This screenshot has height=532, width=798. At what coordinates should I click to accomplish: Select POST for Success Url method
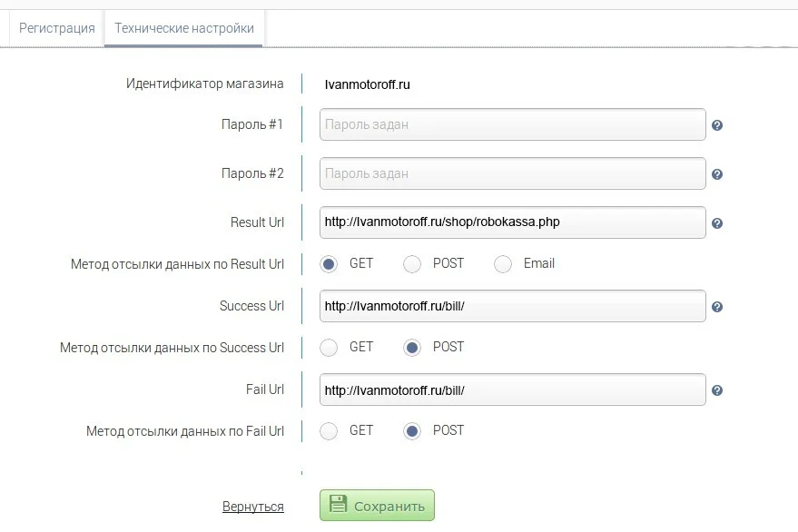click(x=412, y=348)
